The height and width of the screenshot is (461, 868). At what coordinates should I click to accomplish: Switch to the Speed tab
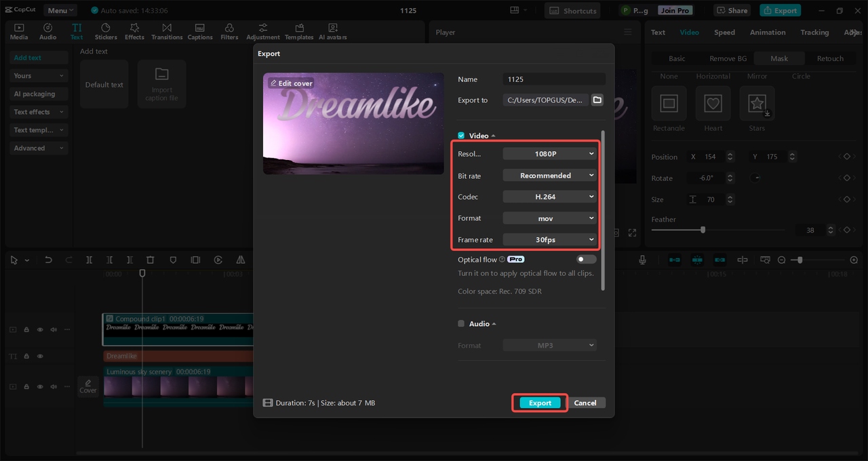click(x=724, y=32)
